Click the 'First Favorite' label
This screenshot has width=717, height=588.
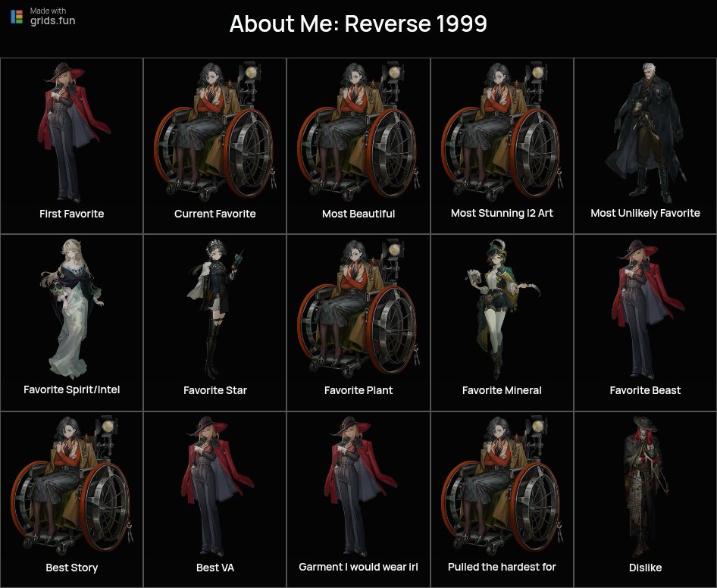[72, 214]
